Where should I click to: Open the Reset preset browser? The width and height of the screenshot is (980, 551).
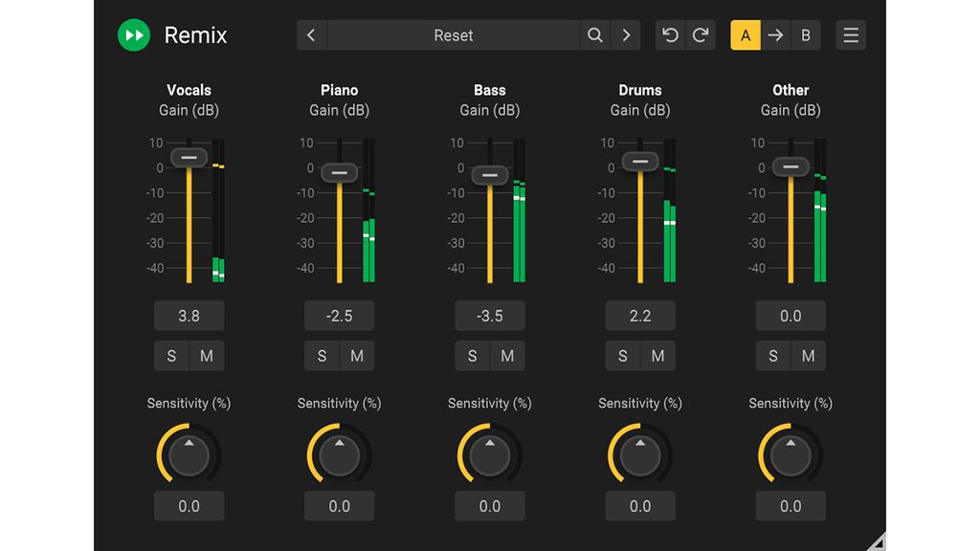pos(450,34)
